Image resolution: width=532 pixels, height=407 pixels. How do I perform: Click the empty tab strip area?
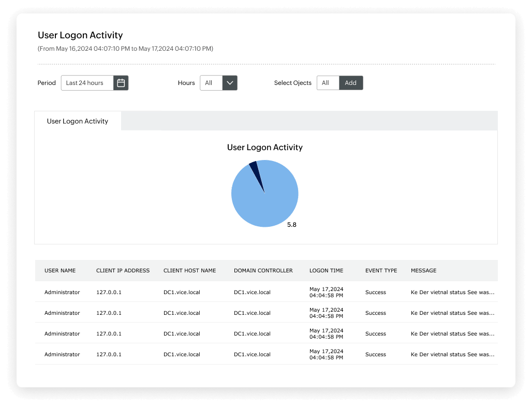(x=311, y=121)
